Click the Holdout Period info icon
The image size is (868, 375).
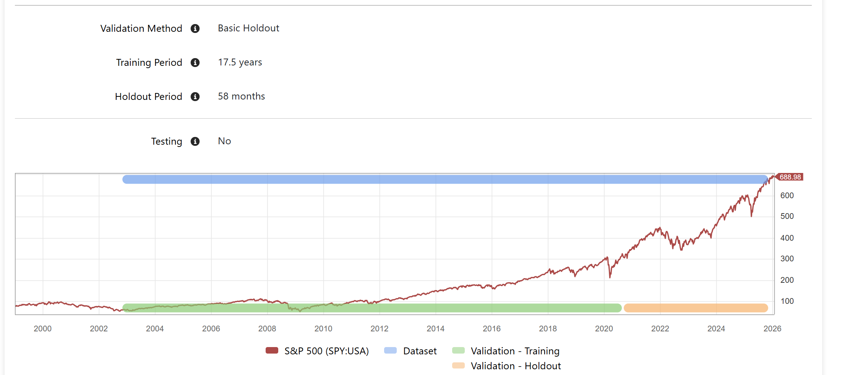pos(195,97)
